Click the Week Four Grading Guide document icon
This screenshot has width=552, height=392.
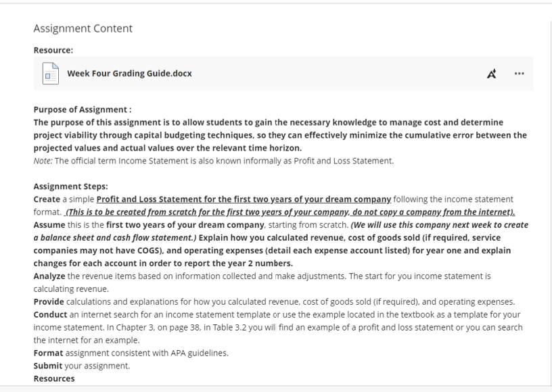[x=51, y=74]
